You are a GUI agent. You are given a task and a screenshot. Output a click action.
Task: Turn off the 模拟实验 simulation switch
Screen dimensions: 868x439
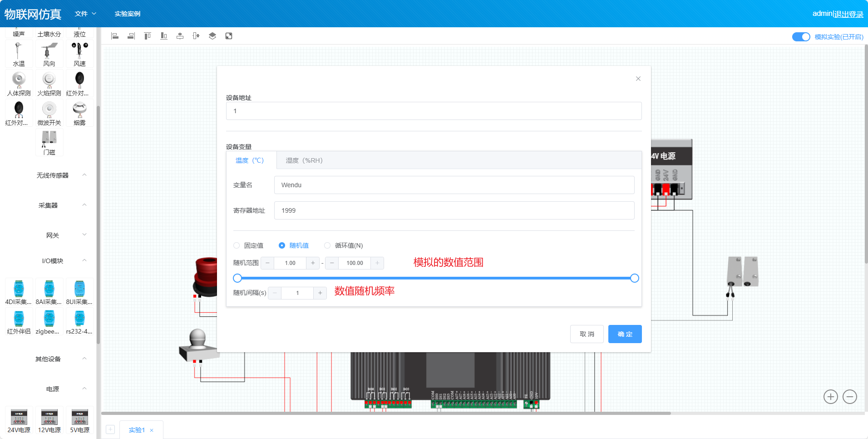tap(801, 37)
